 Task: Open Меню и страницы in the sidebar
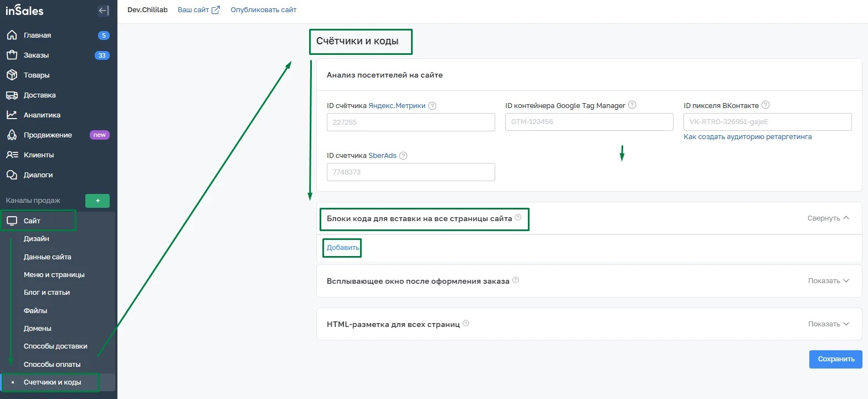pyautogui.click(x=54, y=275)
